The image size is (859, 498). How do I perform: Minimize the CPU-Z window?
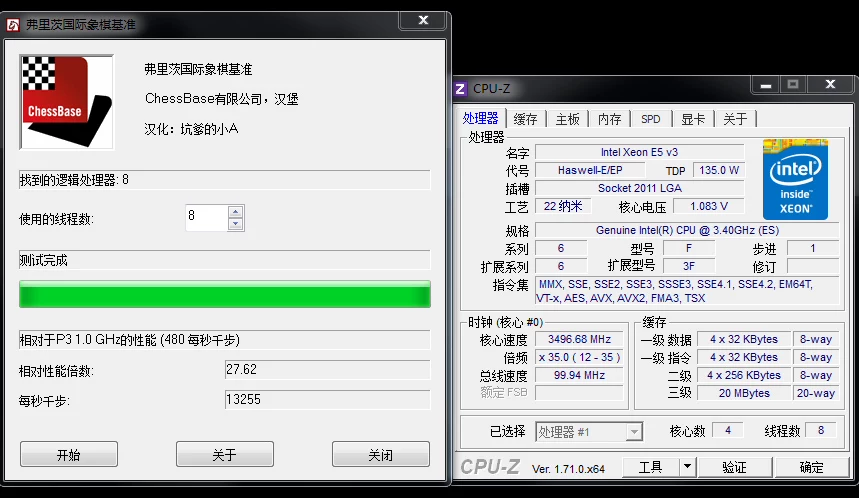[x=766, y=85]
